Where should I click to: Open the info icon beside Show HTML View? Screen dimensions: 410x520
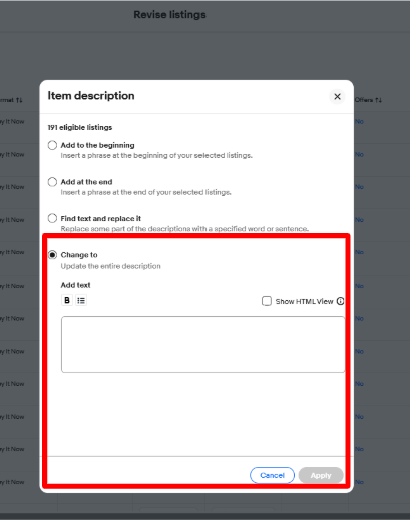[x=340, y=301]
